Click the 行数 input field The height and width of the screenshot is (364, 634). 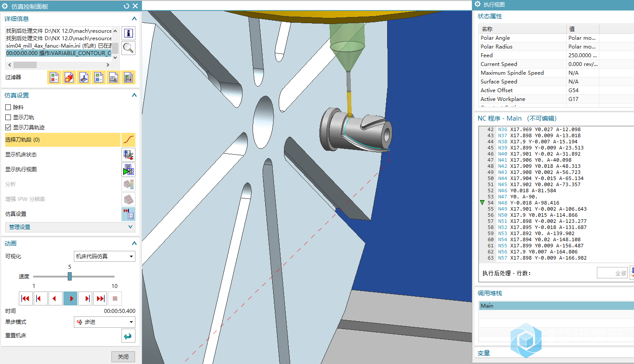(612, 273)
